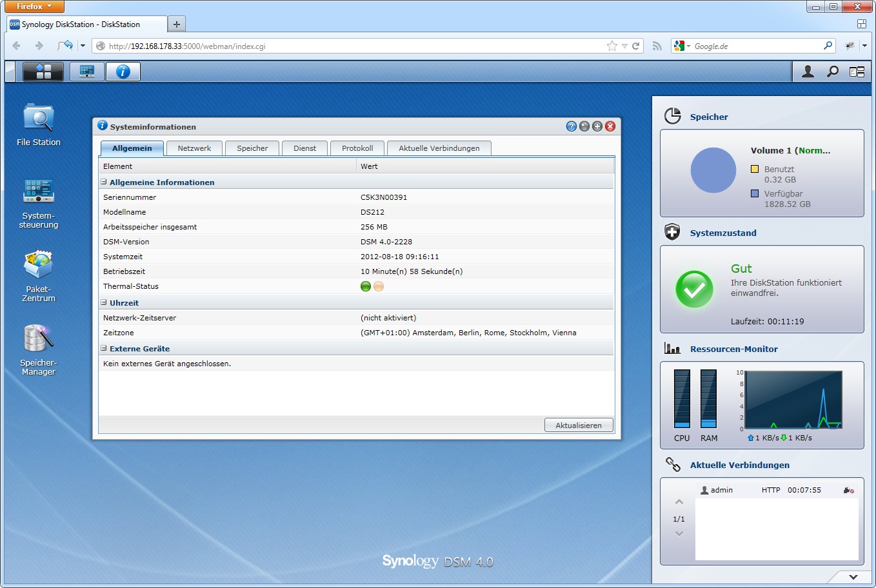Image resolution: width=876 pixels, height=588 pixels.
Task: Click green thermal status indicator
Action: pyautogui.click(x=366, y=286)
